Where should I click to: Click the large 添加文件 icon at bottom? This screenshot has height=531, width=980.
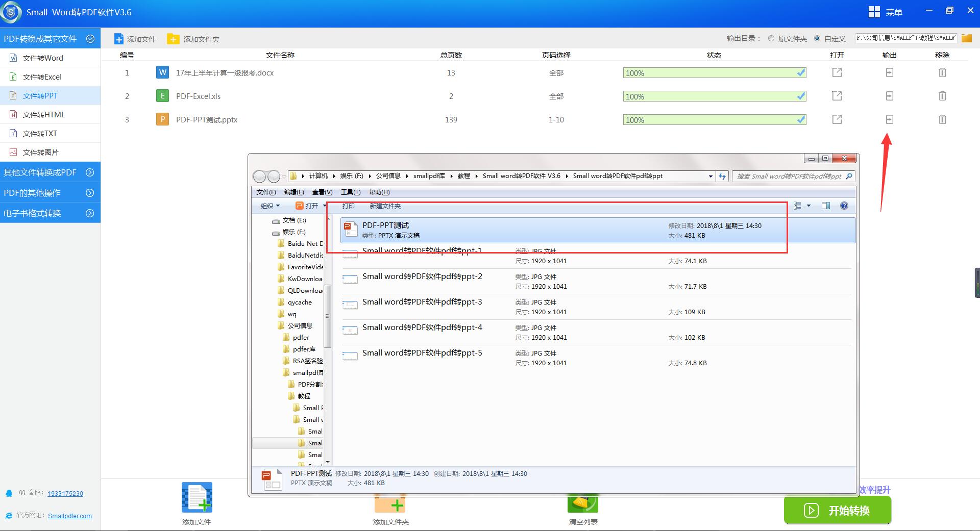[x=197, y=497]
